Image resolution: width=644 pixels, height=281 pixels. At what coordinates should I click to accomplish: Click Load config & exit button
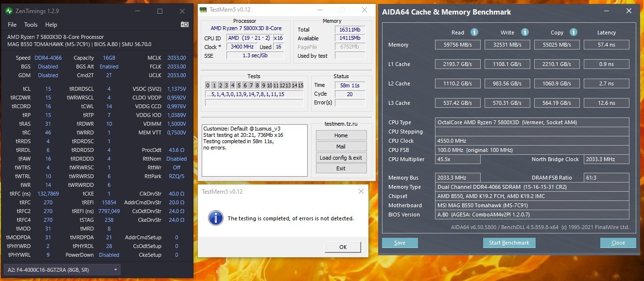tap(341, 157)
